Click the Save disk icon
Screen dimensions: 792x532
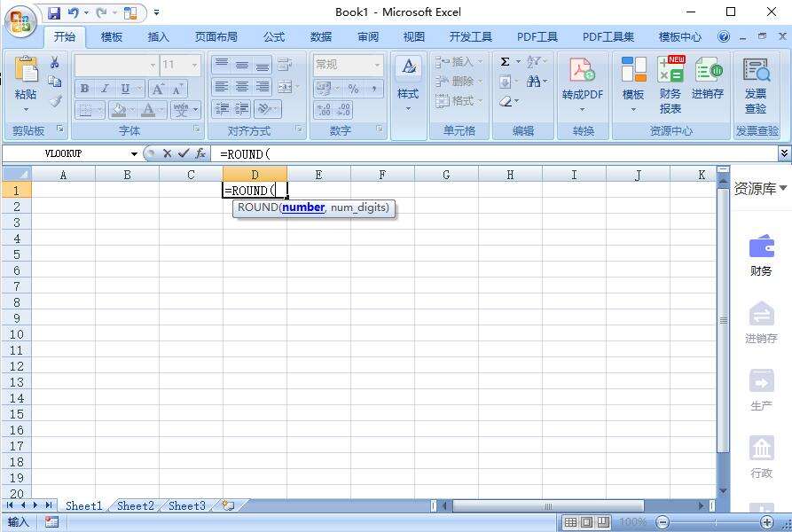54,12
